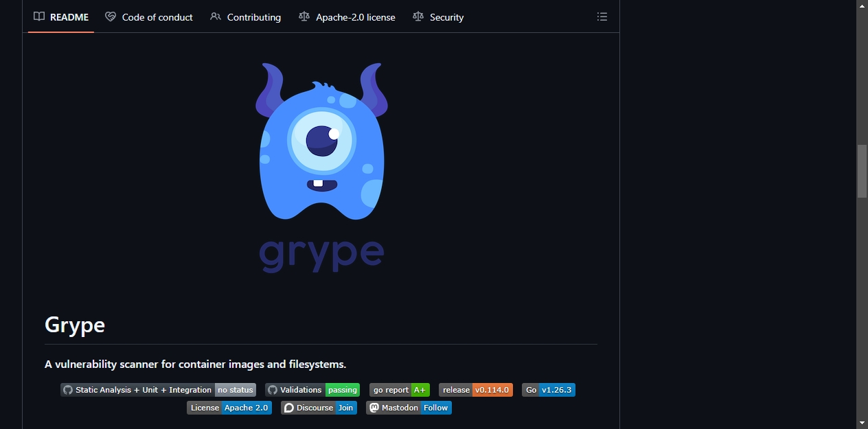This screenshot has height=429, width=868.
Task: Open the Security tab
Action: [x=438, y=17]
